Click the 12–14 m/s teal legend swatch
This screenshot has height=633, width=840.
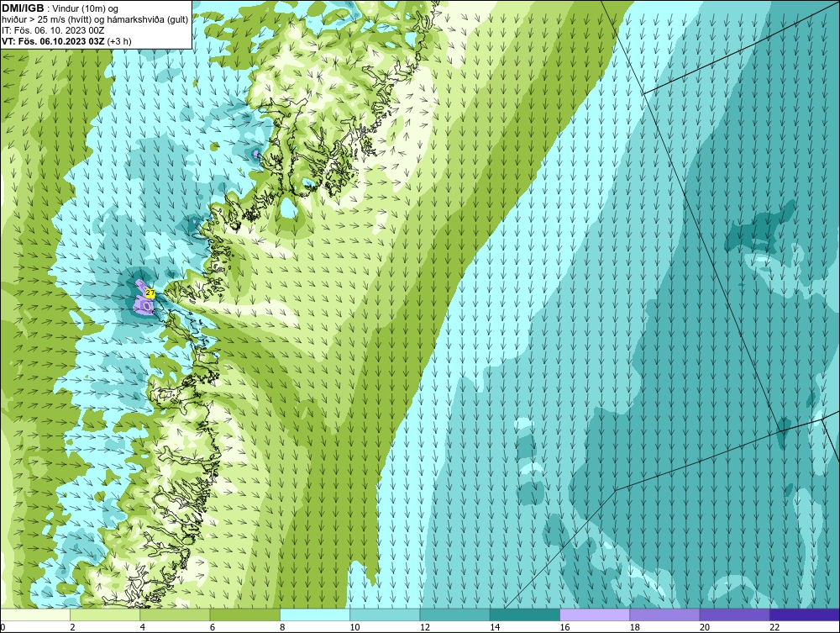click(454, 615)
